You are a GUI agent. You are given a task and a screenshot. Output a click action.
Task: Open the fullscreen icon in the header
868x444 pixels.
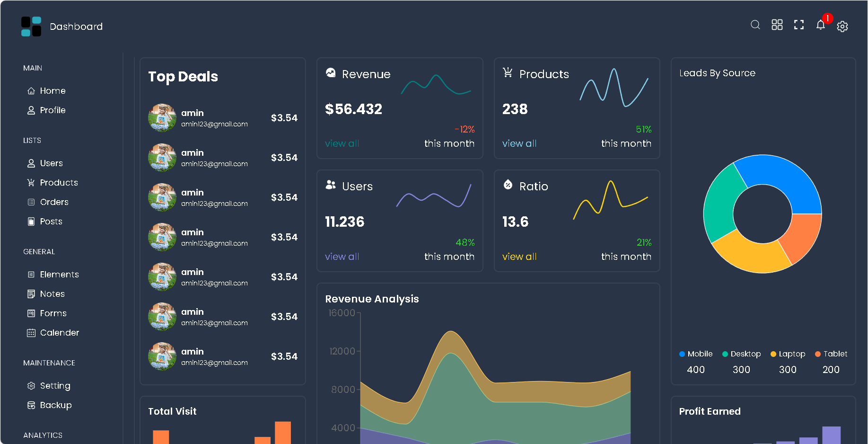798,25
